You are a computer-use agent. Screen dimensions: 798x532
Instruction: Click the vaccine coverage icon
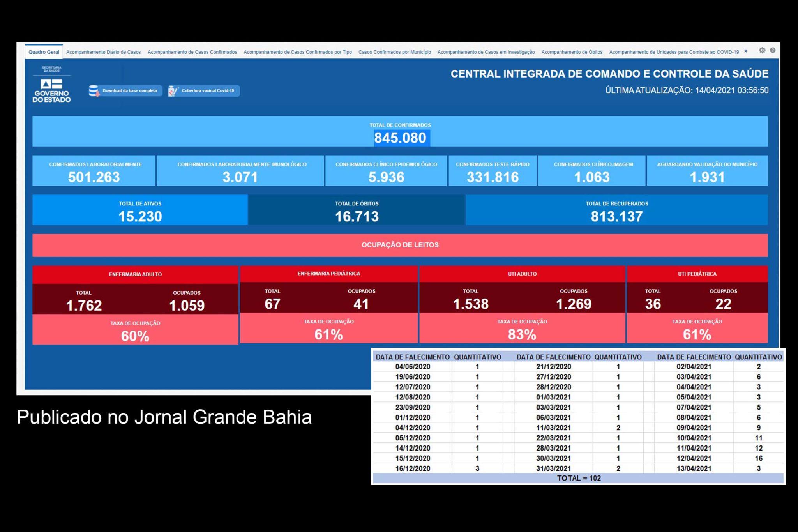click(173, 91)
